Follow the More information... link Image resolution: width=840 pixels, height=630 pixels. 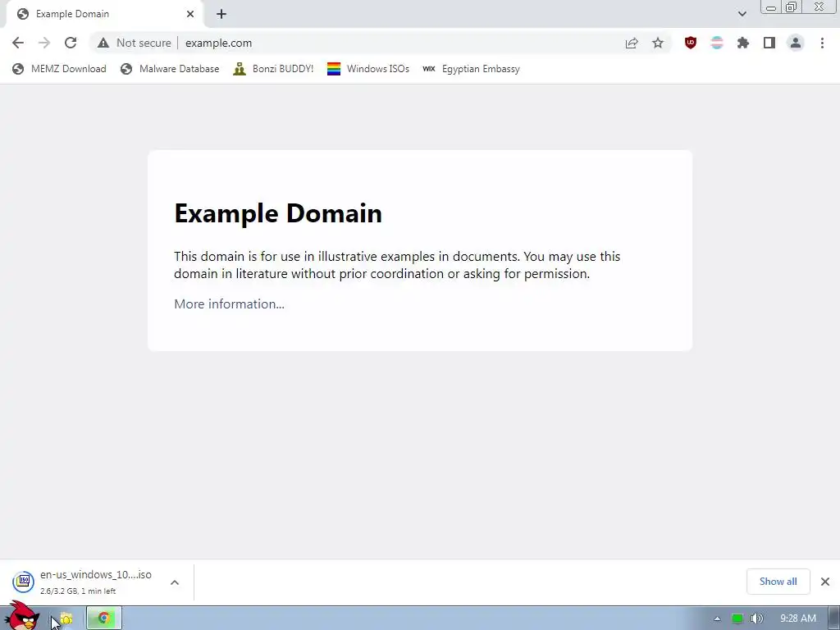coord(230,304)
